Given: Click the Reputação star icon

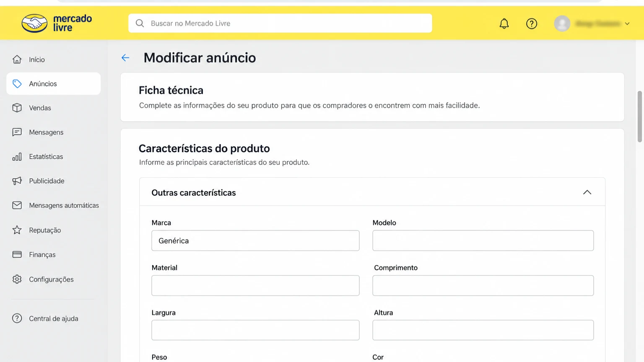Looking at the screenshot, I should (x=17, y=230).
